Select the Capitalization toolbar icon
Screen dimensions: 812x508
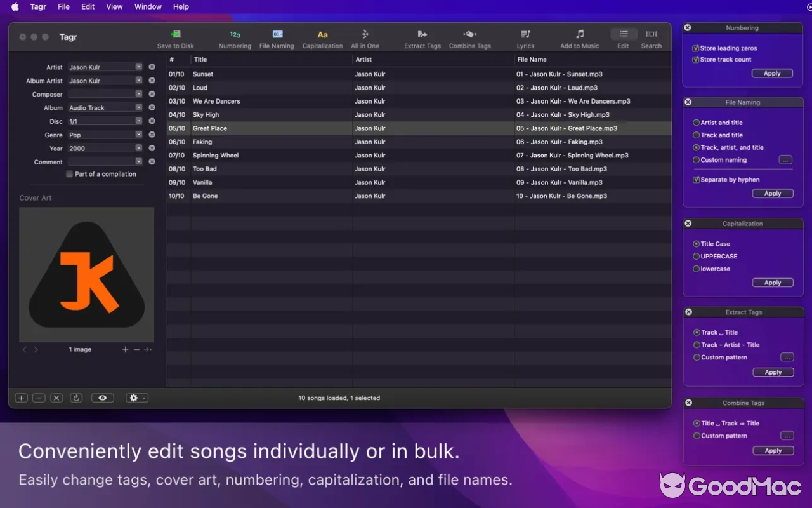[x=322, y=34]
